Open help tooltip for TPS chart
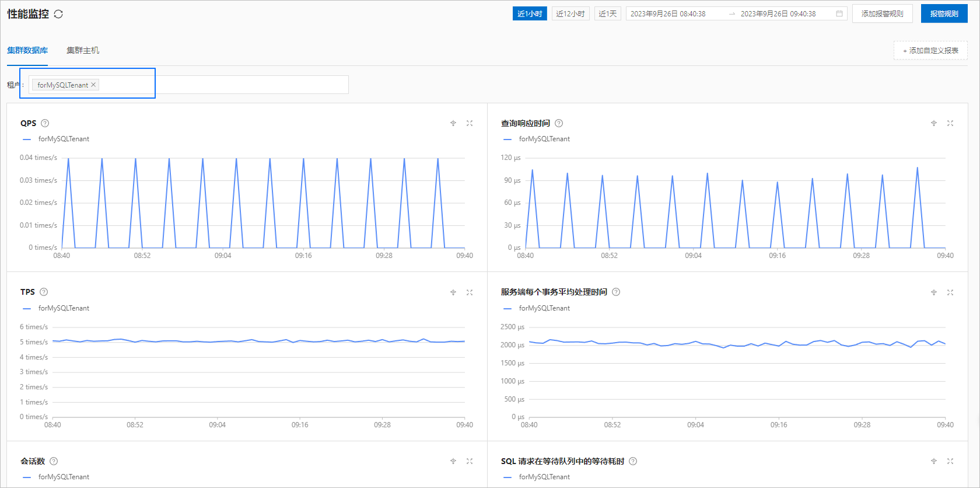Image resolution: width=980 pixels, height=488 pixels. (44, 292)
